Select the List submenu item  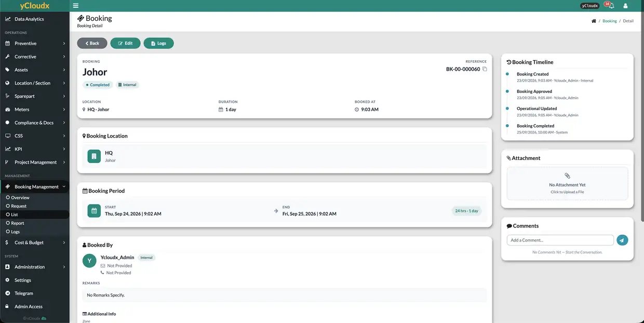(x=34, y=214)
